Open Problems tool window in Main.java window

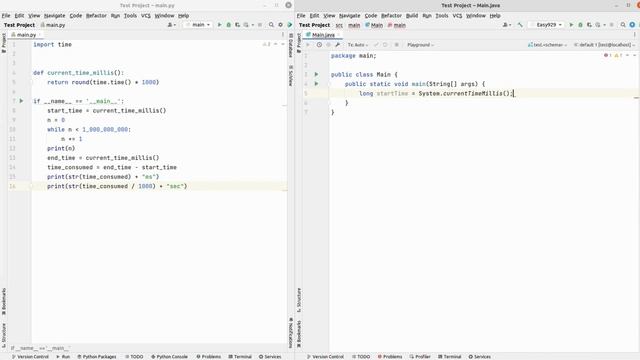(390, 356)
